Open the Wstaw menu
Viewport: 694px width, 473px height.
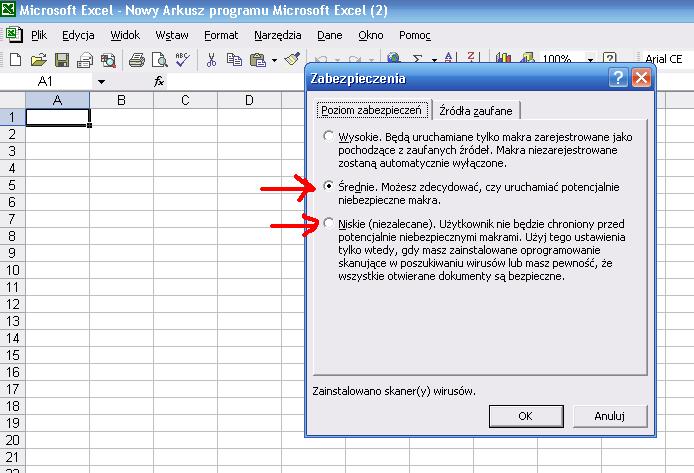click(172, 35)
